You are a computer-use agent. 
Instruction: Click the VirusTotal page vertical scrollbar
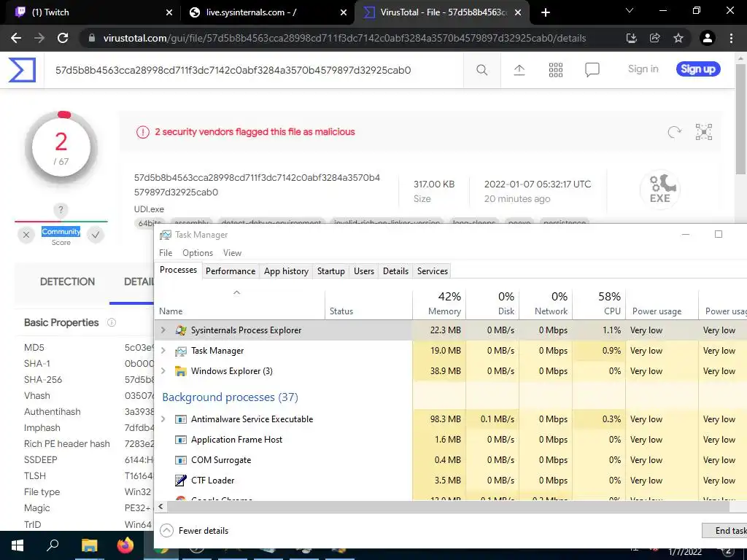741,119
